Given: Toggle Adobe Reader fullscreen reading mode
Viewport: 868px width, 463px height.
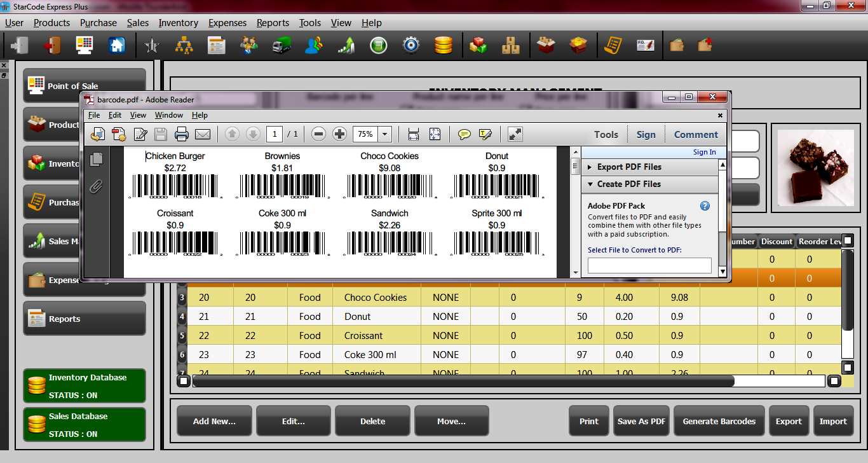Looking at the screenshot, I should click(x=514, y=134).
